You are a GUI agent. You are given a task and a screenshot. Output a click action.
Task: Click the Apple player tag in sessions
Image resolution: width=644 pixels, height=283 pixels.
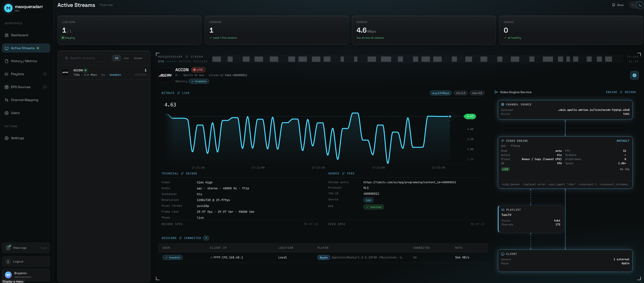(x=324, y=257)
